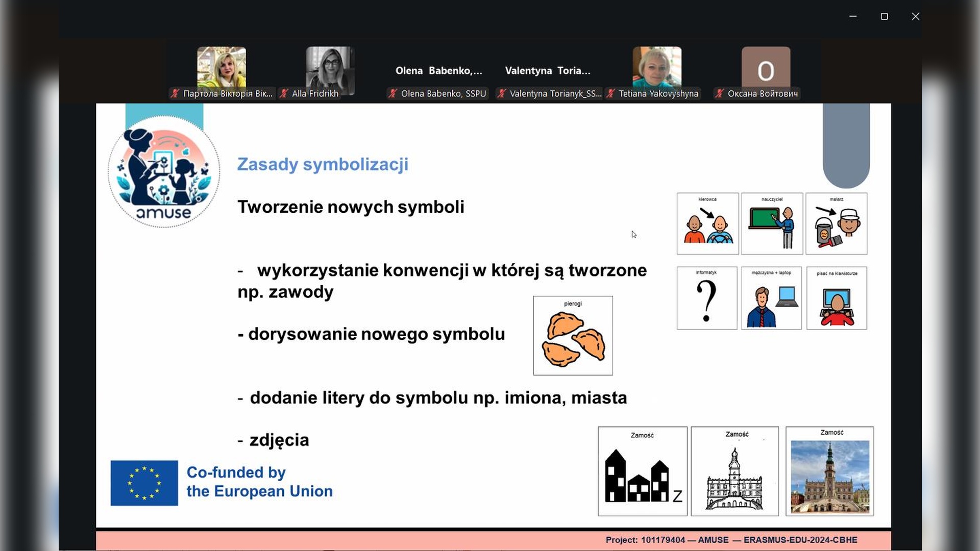The width and height of the screenshot is (980, 551).
Task: Select Партола Вікторія's video thumbnail
Action: click(222, 67)
